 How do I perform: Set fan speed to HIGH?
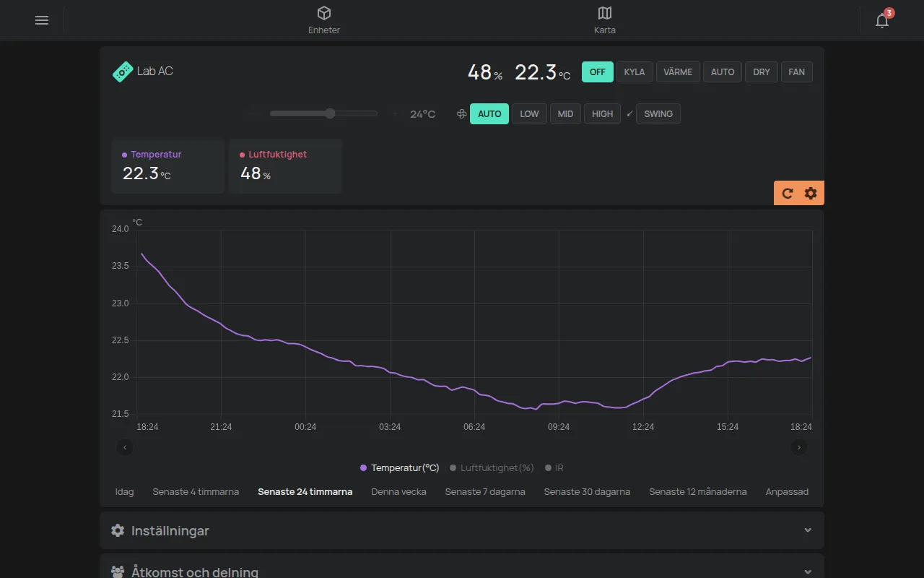(x=603, y=114)
